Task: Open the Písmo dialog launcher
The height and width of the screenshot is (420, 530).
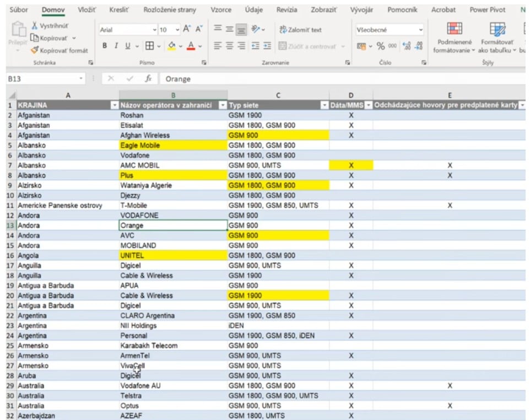Action: (x=204, y=63)
